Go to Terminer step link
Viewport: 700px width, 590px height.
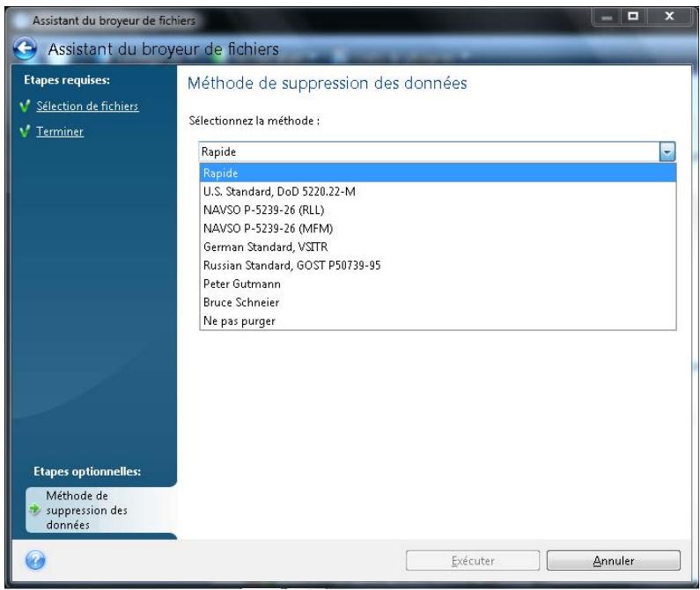coord(60,132)
